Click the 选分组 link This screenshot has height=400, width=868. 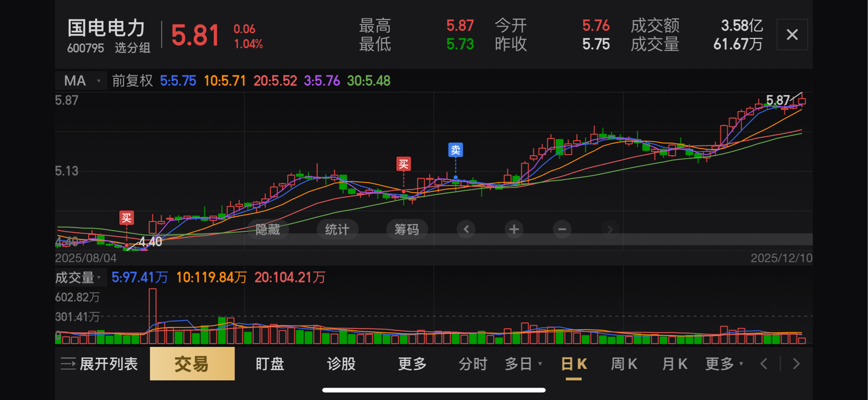pos(132,48)
